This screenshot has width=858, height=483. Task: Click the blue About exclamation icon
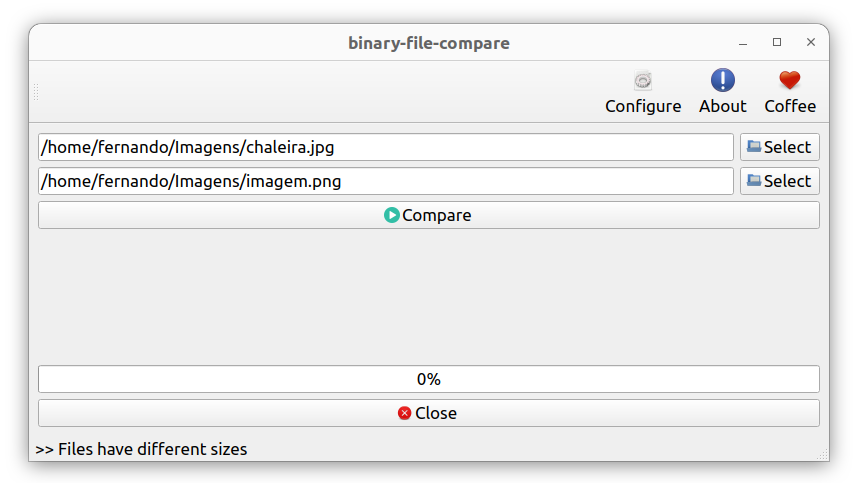(x=722, y=80)
